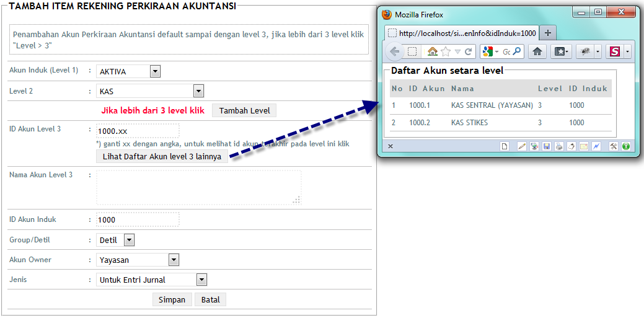This screenshot has width=644, height=318.
Task: Click the Batal button
Action: pyautogui.click(x=210, y=299)
